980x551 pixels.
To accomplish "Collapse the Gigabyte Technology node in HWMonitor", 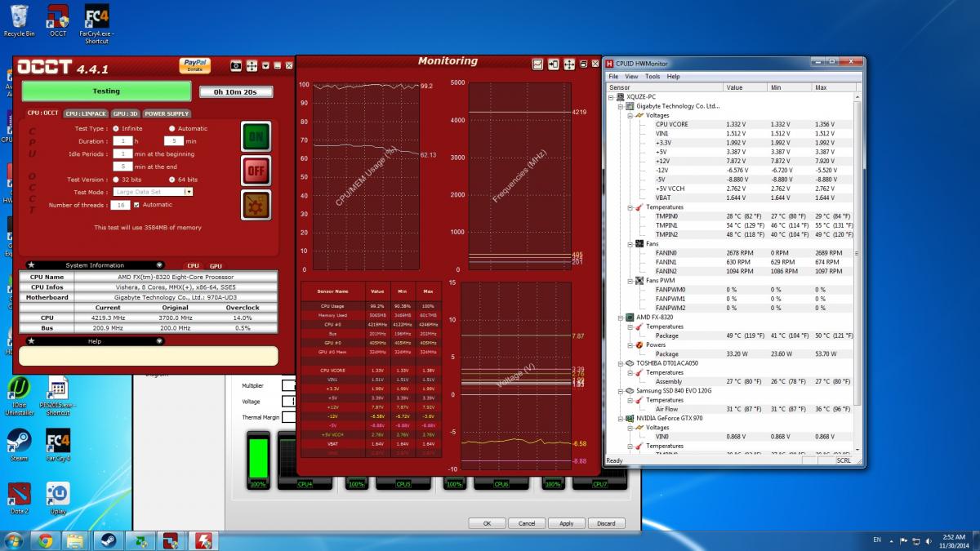I will tap(619, 106).
